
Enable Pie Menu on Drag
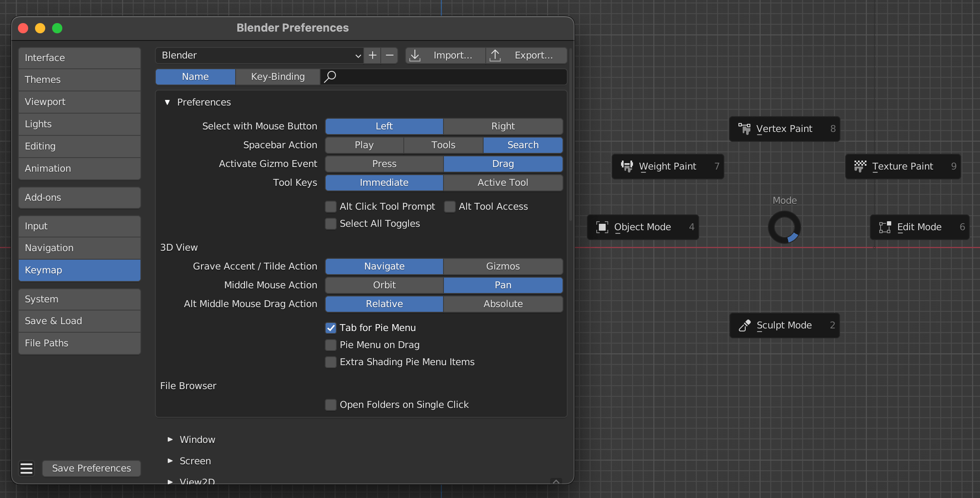331,345
